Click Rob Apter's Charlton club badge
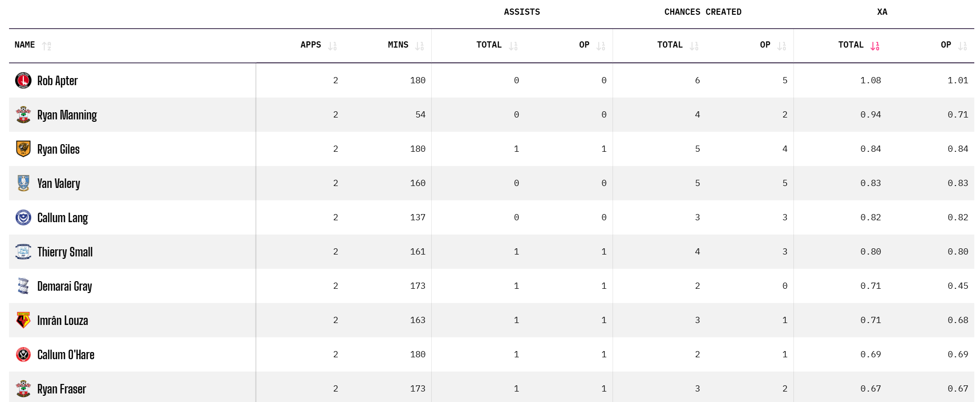Image resolution: width=980 pixels, height=402 pixels. tap(23, 80)
